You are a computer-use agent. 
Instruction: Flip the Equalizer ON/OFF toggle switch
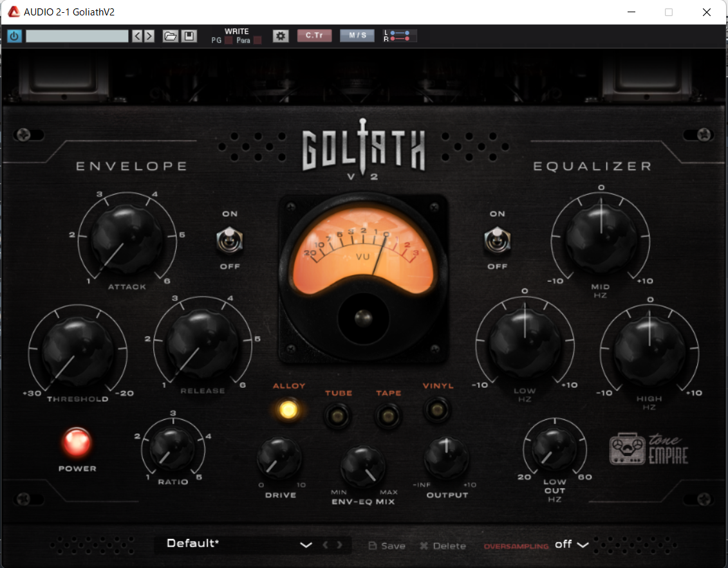click(498, 240)
